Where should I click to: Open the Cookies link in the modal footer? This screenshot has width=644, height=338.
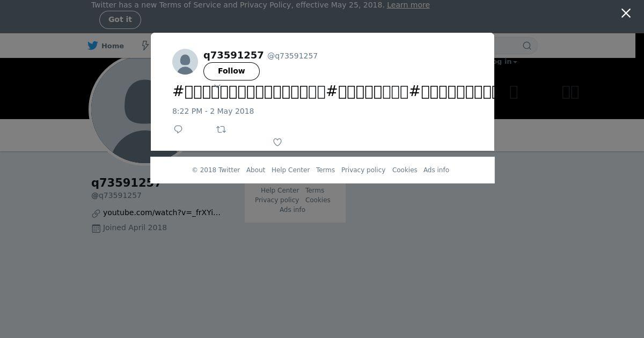click(x=405, y=170)
